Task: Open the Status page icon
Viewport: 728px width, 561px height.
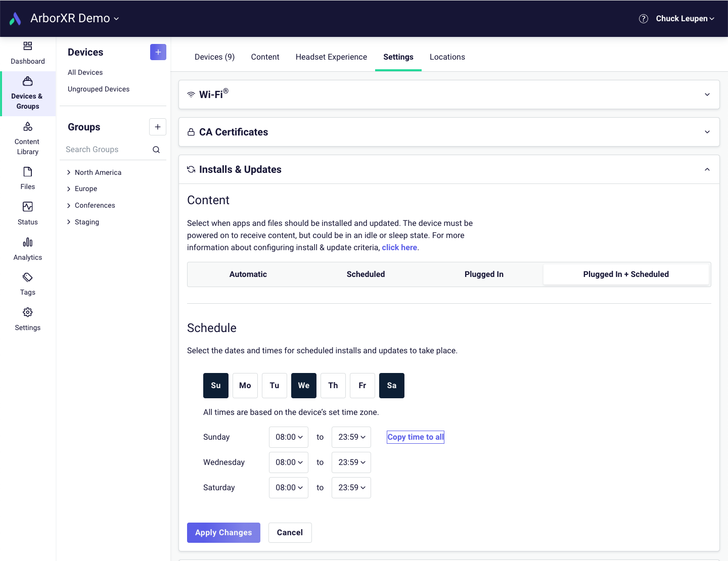Action: point(28,207)
